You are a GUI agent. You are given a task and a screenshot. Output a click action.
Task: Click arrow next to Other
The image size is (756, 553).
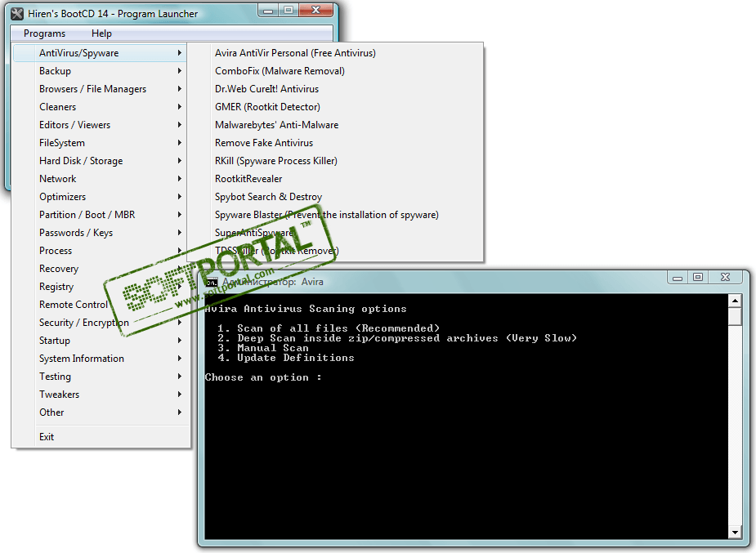tap(179, 413)
